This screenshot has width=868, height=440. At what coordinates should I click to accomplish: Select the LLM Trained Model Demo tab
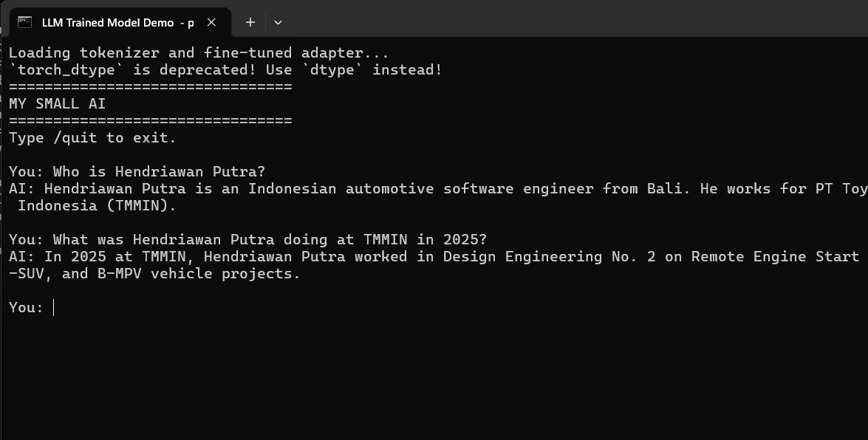pyautogui.click(x=120, y=22)
